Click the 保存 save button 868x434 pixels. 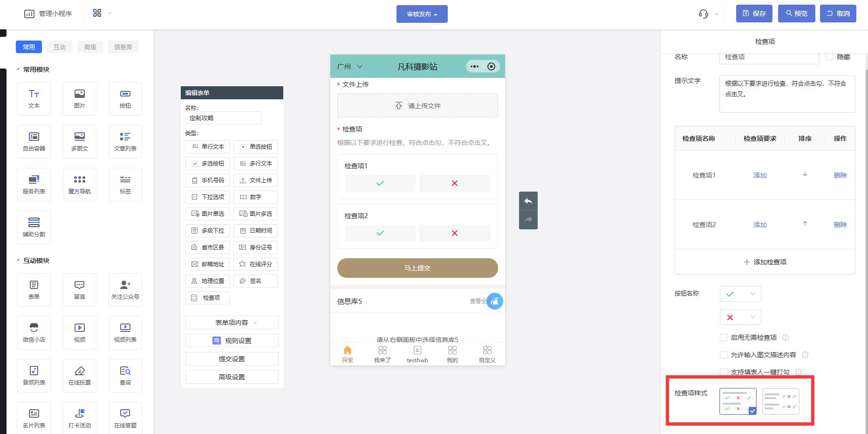(x=754, y=14)
